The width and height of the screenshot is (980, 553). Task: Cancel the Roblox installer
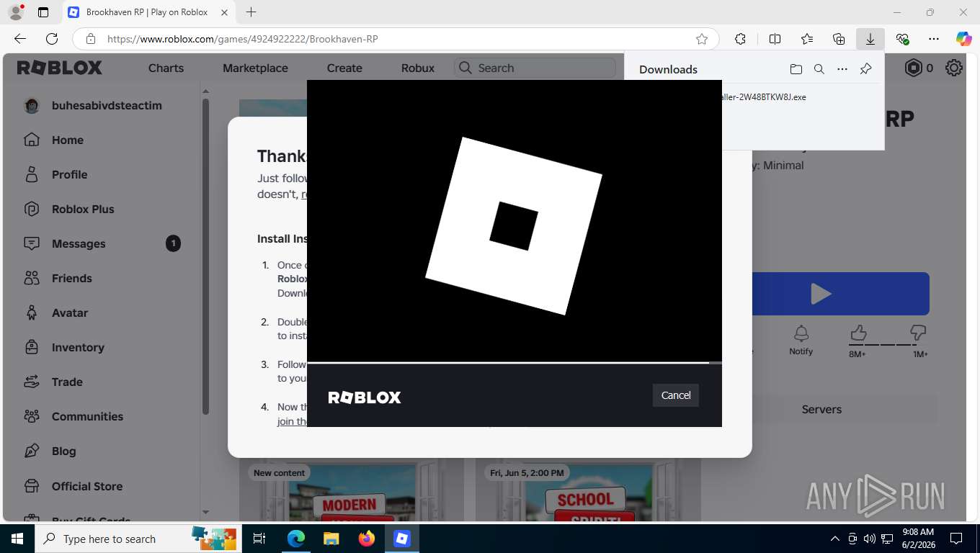pyautogui.click(x=676, y=395)
